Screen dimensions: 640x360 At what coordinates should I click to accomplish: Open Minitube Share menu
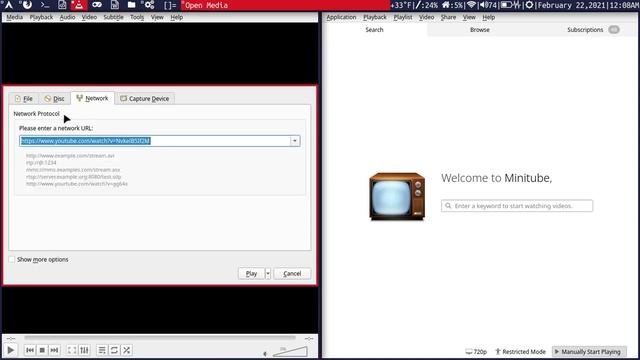pos(448,17)
